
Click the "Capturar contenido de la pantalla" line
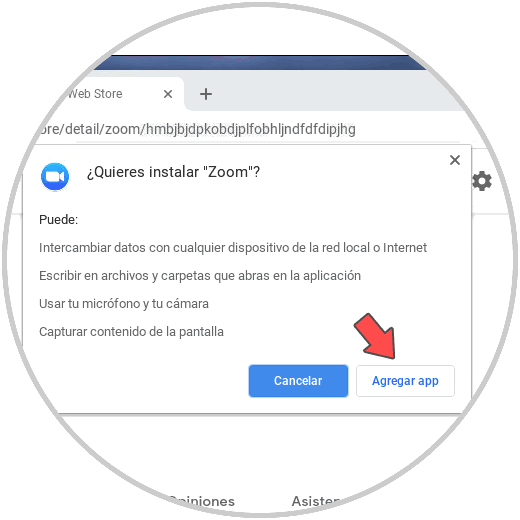point(131,332)
